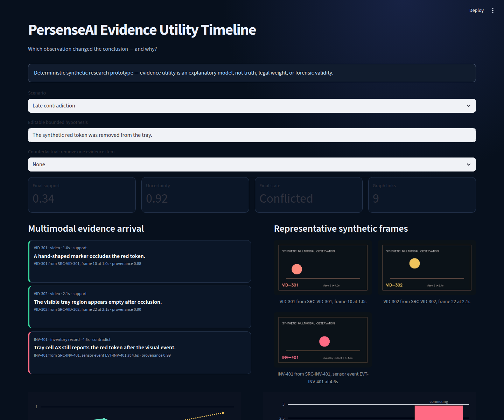Screen dimensions: 504x420
Task: Click the VID-301 video 1.0s support label
Action: [60, 248]
